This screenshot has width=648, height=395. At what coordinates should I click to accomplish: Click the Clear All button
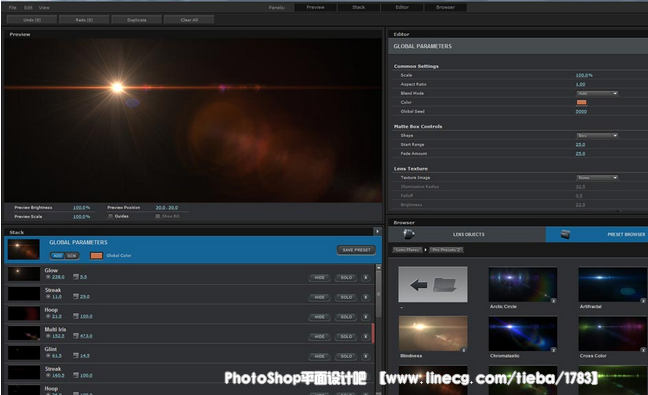coord(189,20)
